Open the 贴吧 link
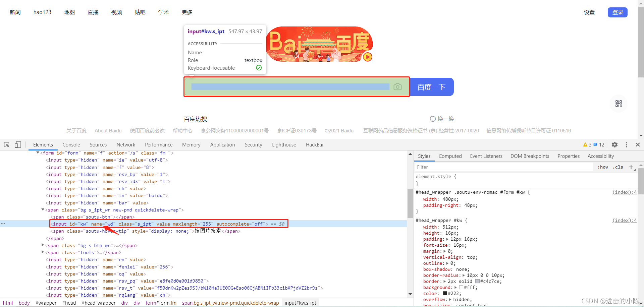 (x=140, y=12)
